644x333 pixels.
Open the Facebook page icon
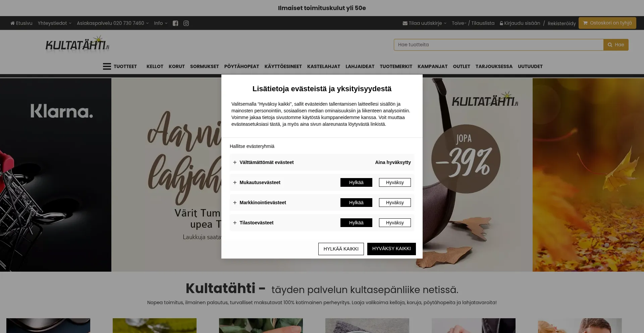coord(175,23)
